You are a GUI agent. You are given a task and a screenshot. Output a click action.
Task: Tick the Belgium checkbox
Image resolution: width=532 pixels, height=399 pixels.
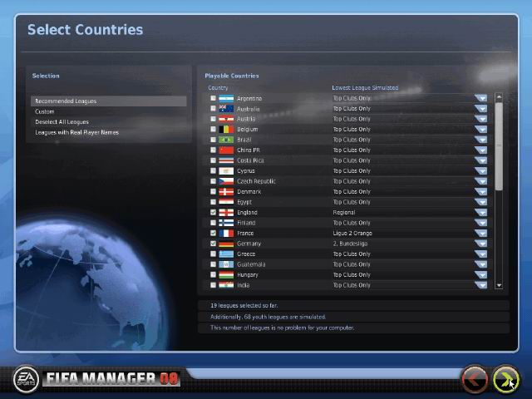(x=213, y=130)
